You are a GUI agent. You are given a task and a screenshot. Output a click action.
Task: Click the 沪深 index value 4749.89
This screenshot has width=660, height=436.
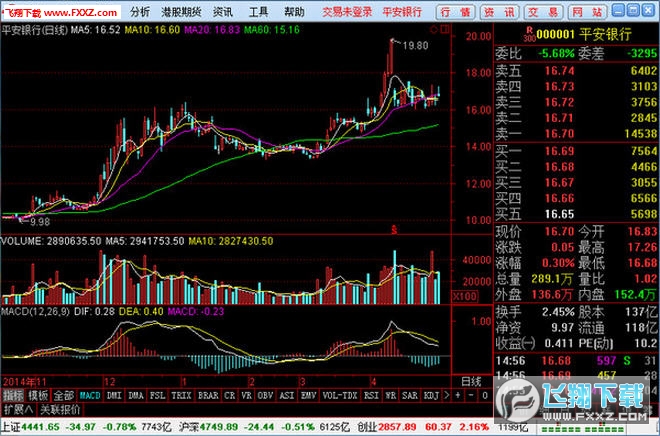point(218,427)
